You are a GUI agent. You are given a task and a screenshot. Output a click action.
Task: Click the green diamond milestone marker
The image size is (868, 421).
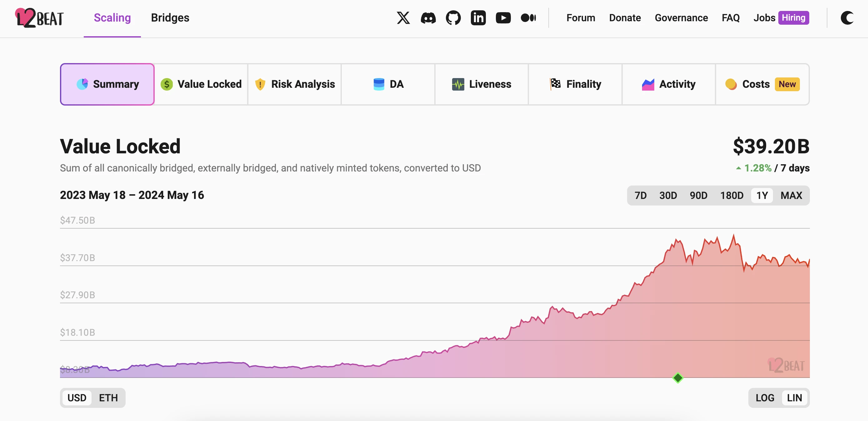[678, 378]
